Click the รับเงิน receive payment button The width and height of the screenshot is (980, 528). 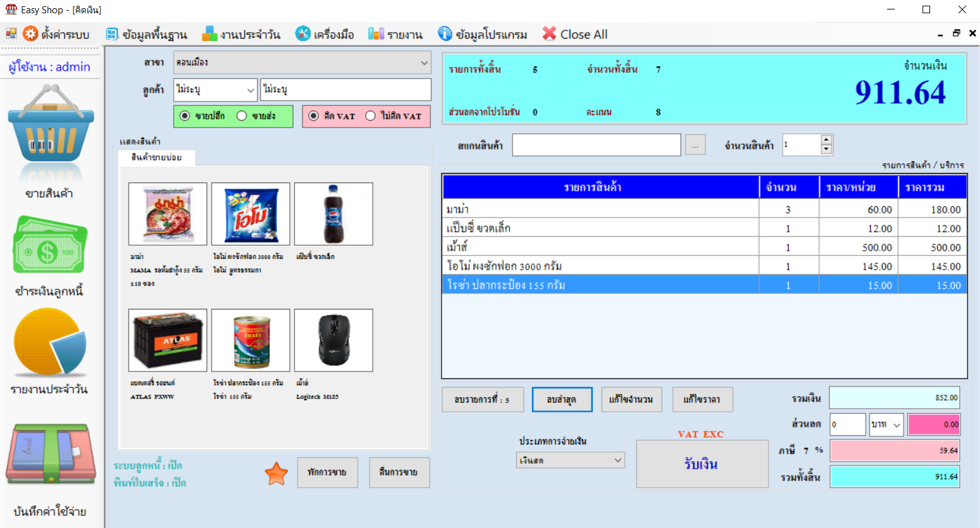(702, 464)
